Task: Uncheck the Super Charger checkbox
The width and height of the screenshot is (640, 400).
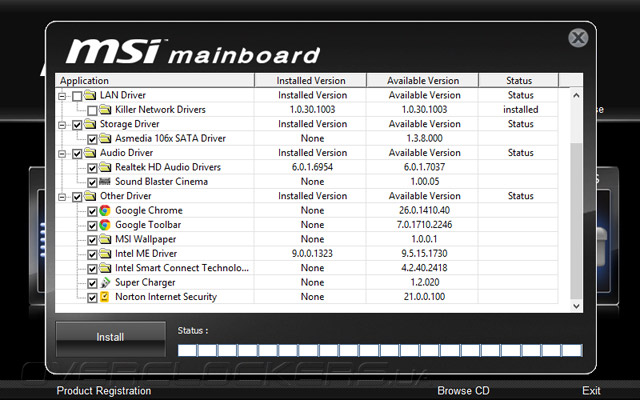Action: click(92, 284)
